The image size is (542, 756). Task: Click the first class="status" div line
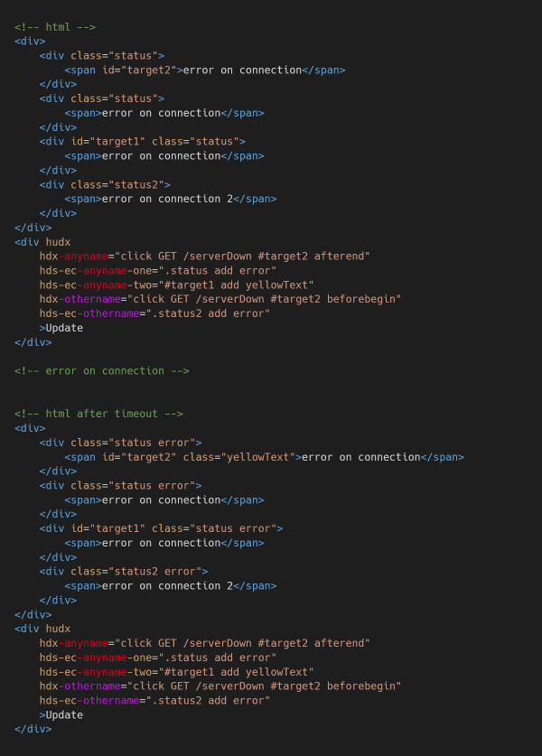(x=102, y=55)
